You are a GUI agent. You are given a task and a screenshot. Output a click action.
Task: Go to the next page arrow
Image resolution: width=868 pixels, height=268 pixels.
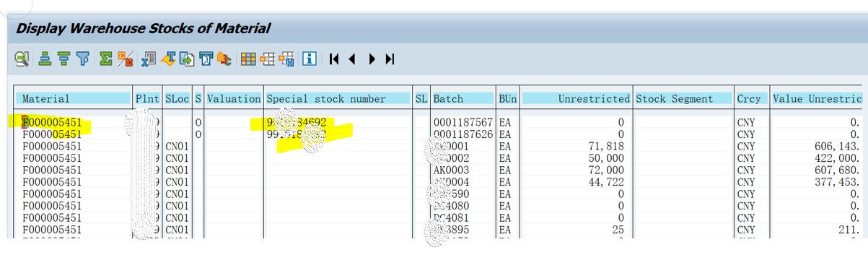[373, 59]
